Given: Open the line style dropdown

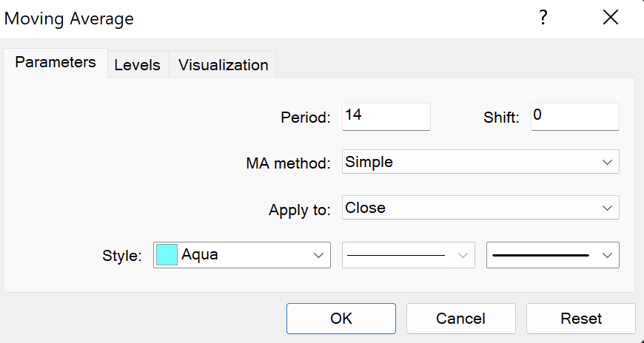Looking at the screenshot, I should coord(406,255).
